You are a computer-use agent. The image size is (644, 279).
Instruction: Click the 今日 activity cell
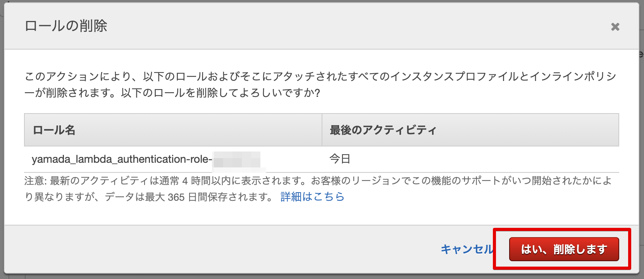coord(340,159)
